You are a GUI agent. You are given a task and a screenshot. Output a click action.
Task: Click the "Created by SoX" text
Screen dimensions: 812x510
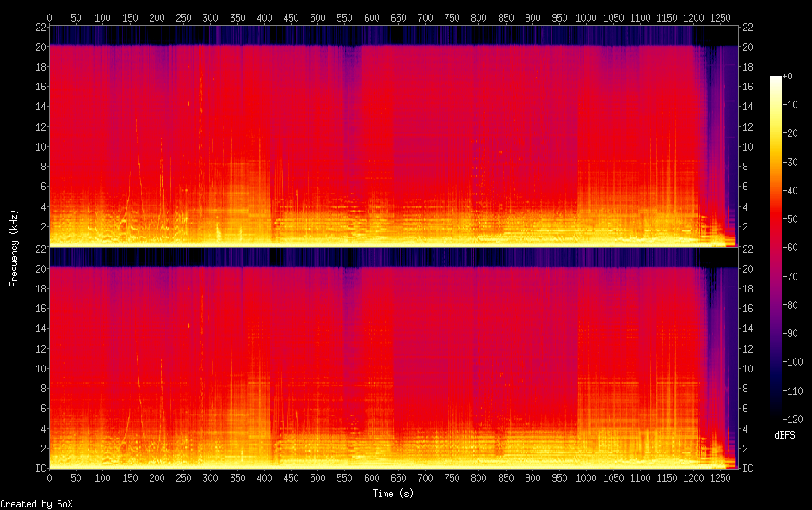(x=36, y=503)
